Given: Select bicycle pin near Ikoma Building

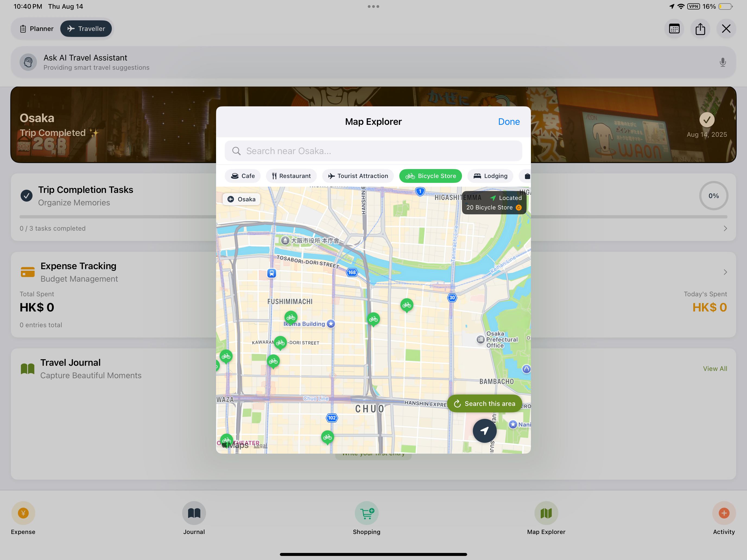Looking at the screenshot, I should pos(291,318).
